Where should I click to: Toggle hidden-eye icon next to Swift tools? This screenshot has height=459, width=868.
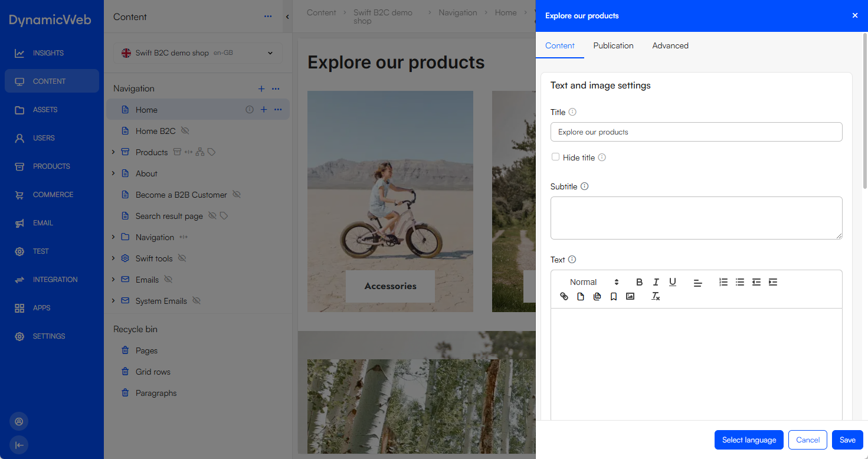pos(182,258)
